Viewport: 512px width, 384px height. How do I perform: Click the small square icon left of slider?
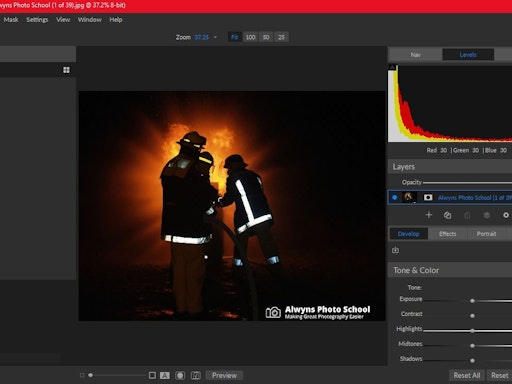(82, 375)
